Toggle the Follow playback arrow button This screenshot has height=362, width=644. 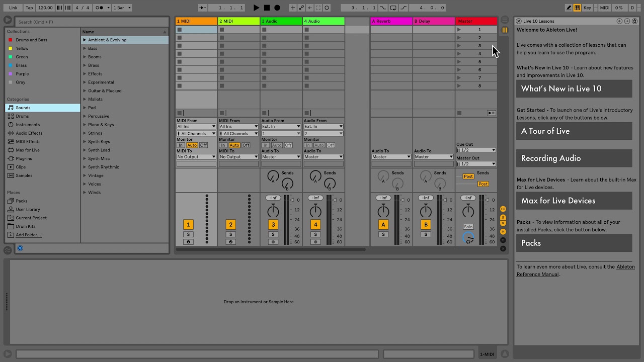pos(203,8)
